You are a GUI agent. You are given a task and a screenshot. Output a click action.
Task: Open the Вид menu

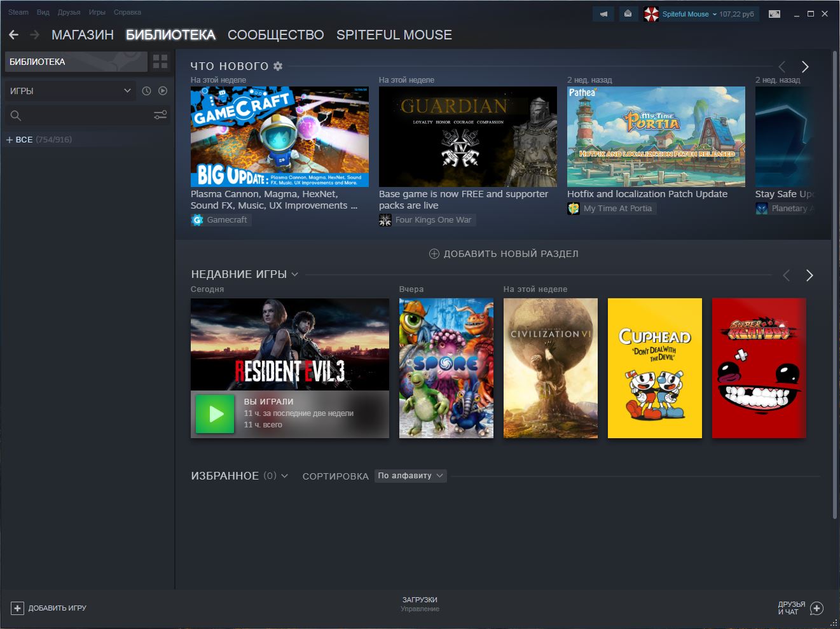pyautogui.click(x=43, y=12)
